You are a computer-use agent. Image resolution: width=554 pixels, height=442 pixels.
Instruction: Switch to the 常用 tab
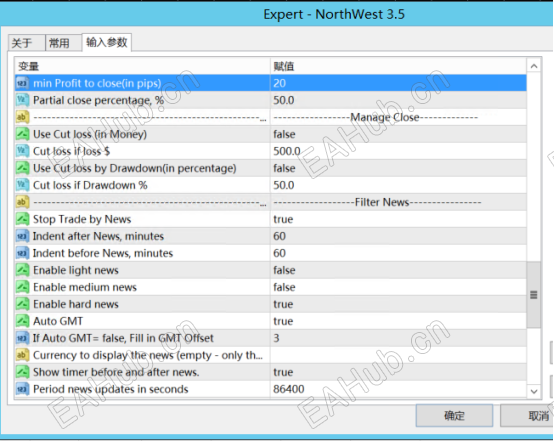click(63, 43)
